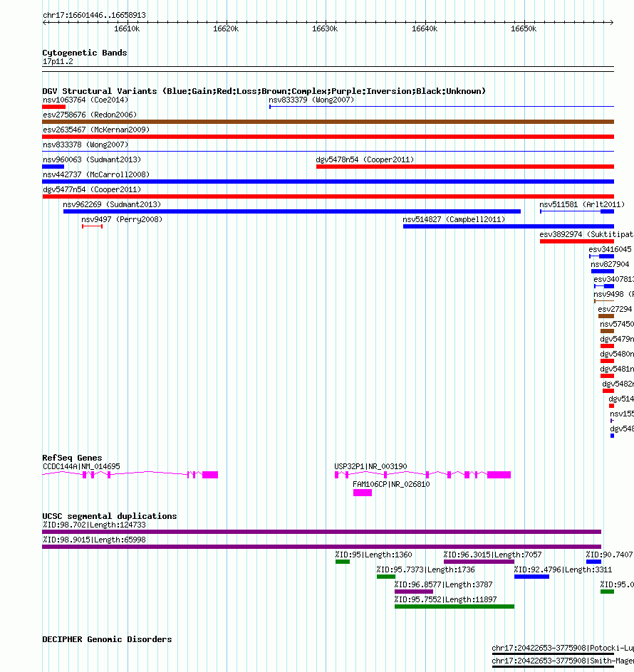Open the USP32P1|NR_003190 gene label
The width and height of the screenshot is (634, 672).
tap(370, 466)
